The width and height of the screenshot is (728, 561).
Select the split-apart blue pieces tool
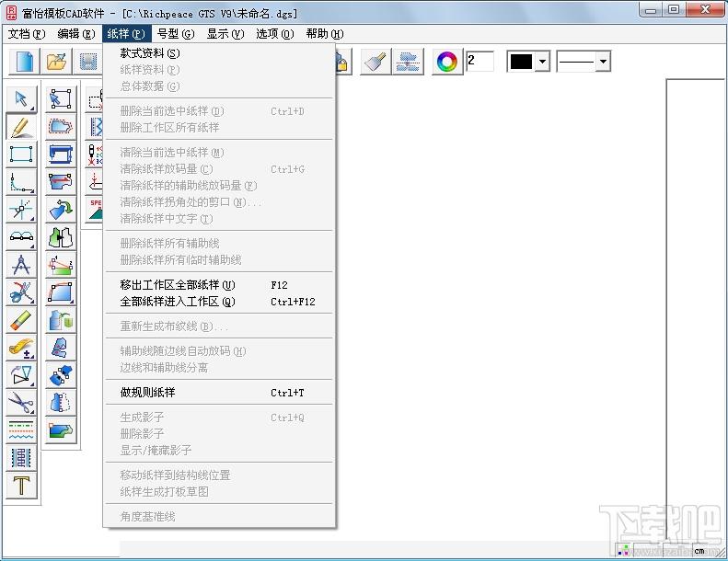61,375
